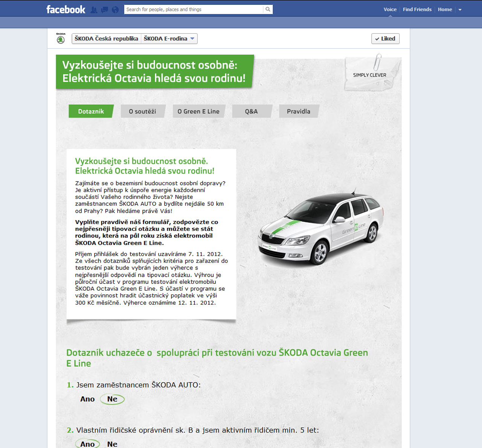Click the Octavia Green E Line car image
Screen dimensions: 482x448
pyautogui.click(x=321, y=228)
